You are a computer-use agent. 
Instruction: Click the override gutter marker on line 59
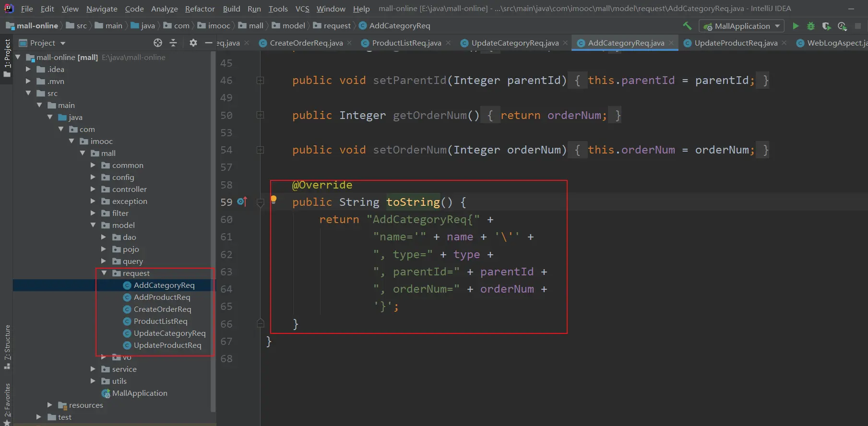click(242, 202)
